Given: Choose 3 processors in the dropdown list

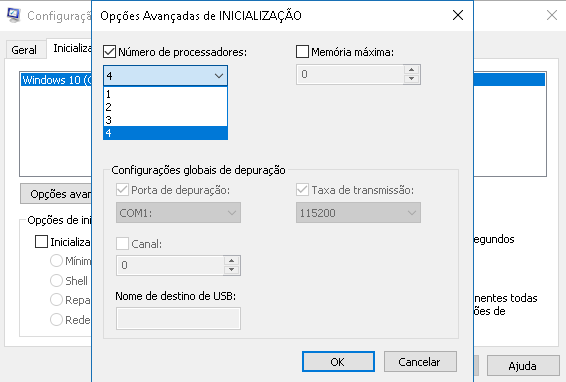Looking at the screenshot, I should click(x=165, y=120).
